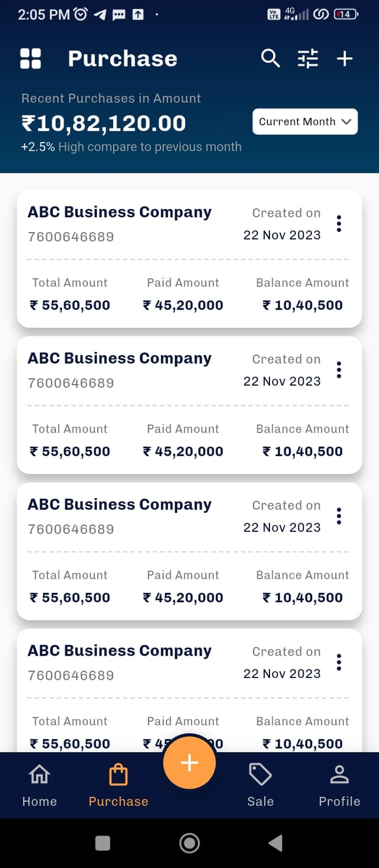Select the Purchase tab in bottom navigation
Viewport: 379px width, 868px height.
(x=118, y=785)
